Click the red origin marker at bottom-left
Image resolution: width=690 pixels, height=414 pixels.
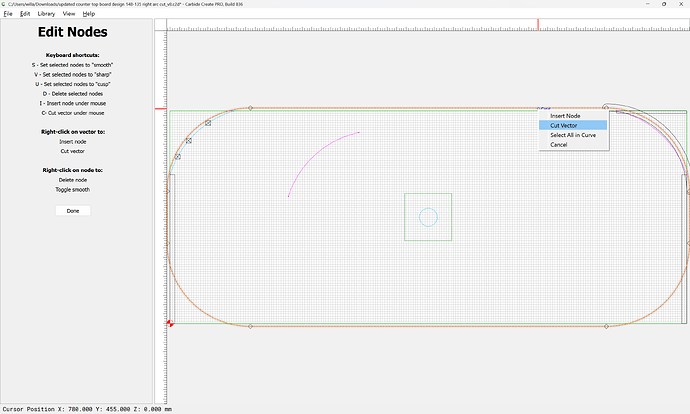click(x=170, y=323)
